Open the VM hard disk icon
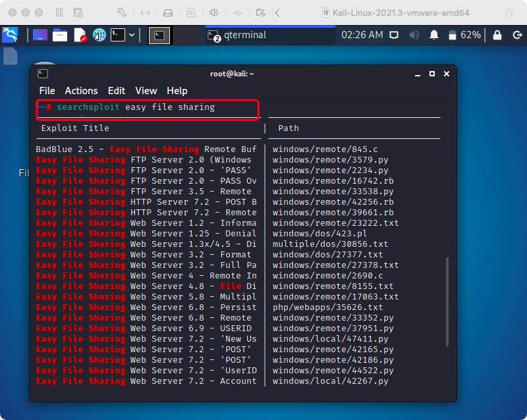527x420 pixels. [x=168, y=13]
